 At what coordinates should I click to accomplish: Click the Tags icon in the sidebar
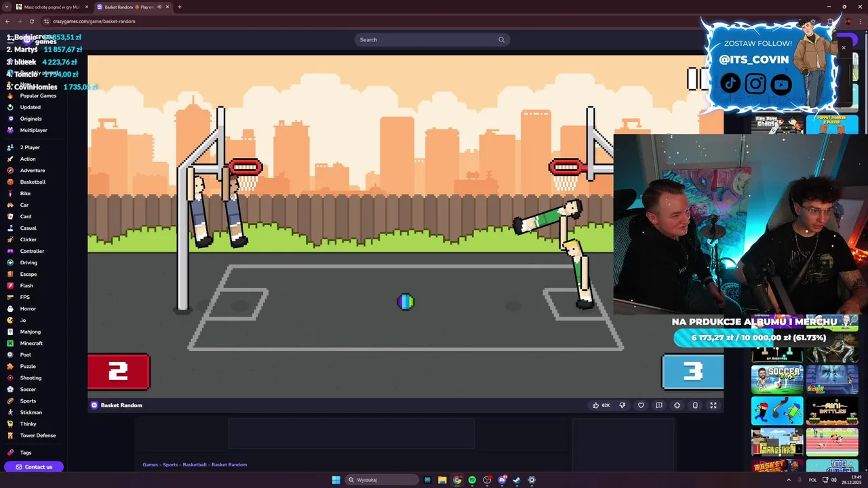(x=10, y=452)
